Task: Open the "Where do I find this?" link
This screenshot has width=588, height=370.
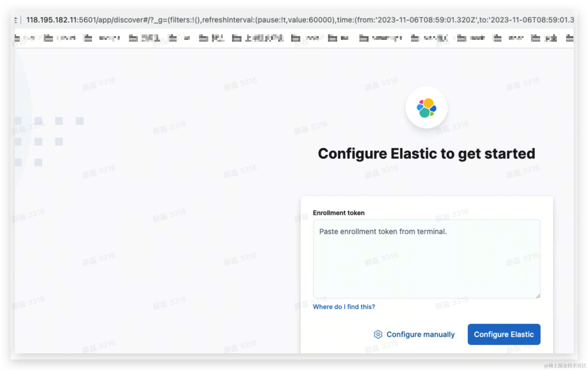Action: pos(344,307)
